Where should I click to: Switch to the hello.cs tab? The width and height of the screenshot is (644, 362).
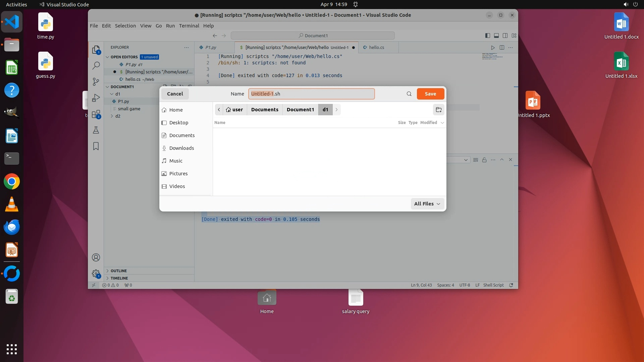[x=376, y=48]
